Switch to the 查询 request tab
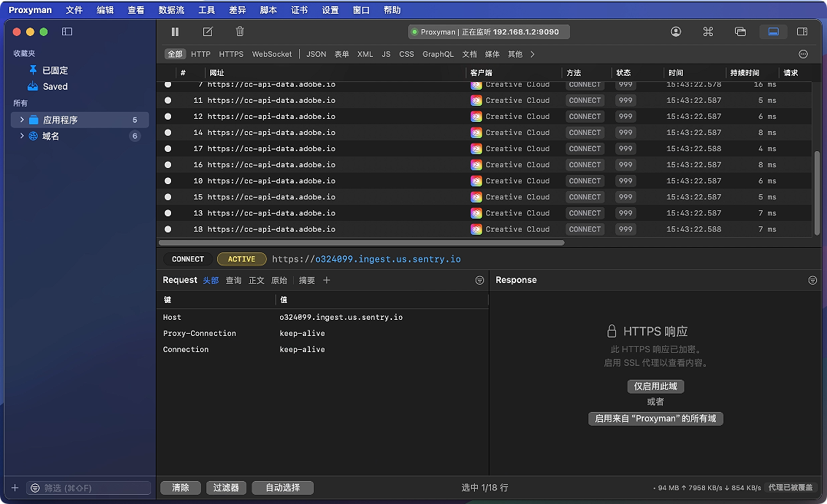Viewport: 827px width, 504px height. [x=233, y=280]
